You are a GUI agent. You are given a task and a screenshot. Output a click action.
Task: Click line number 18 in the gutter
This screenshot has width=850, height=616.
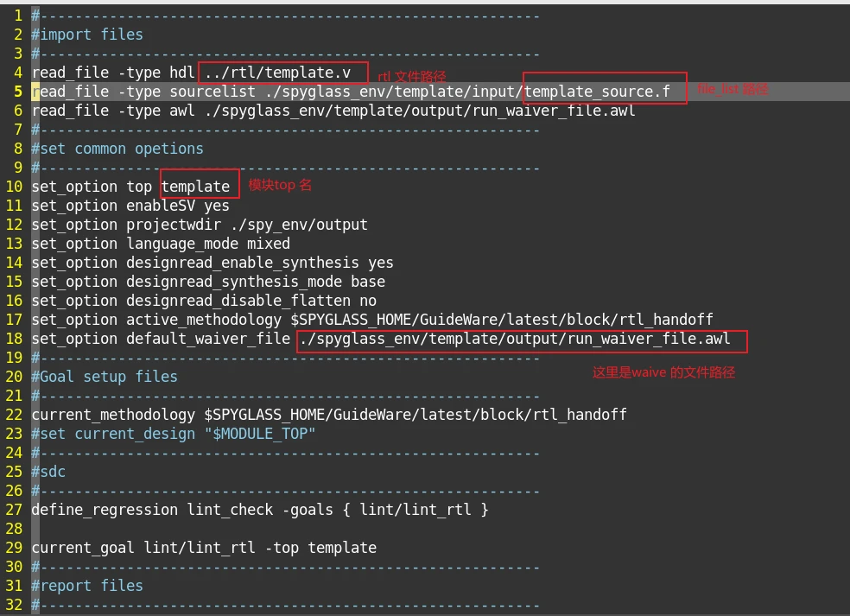pos(14,339)
